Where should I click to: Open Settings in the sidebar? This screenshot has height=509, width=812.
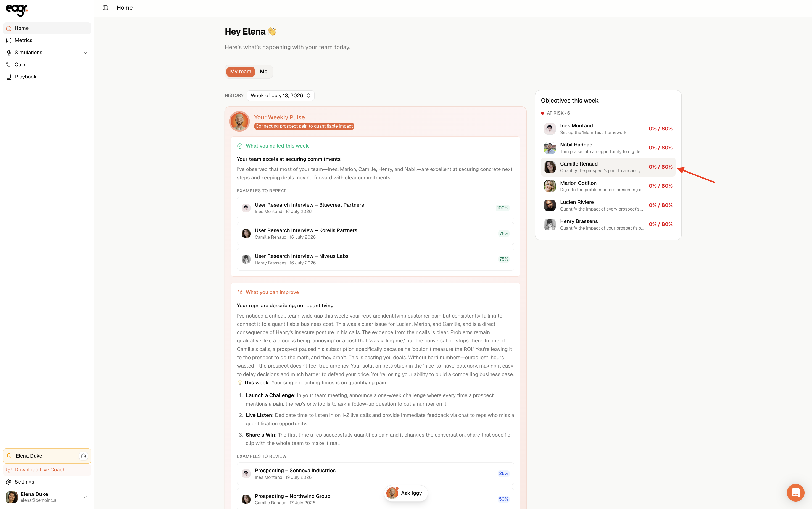point(47,482)
